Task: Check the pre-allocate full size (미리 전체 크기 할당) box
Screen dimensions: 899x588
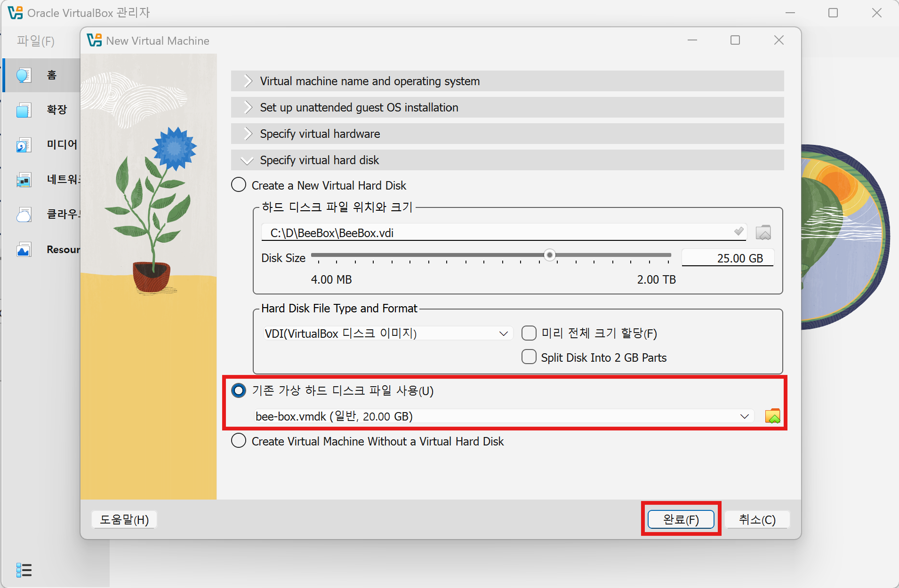Action: point(529,333)
